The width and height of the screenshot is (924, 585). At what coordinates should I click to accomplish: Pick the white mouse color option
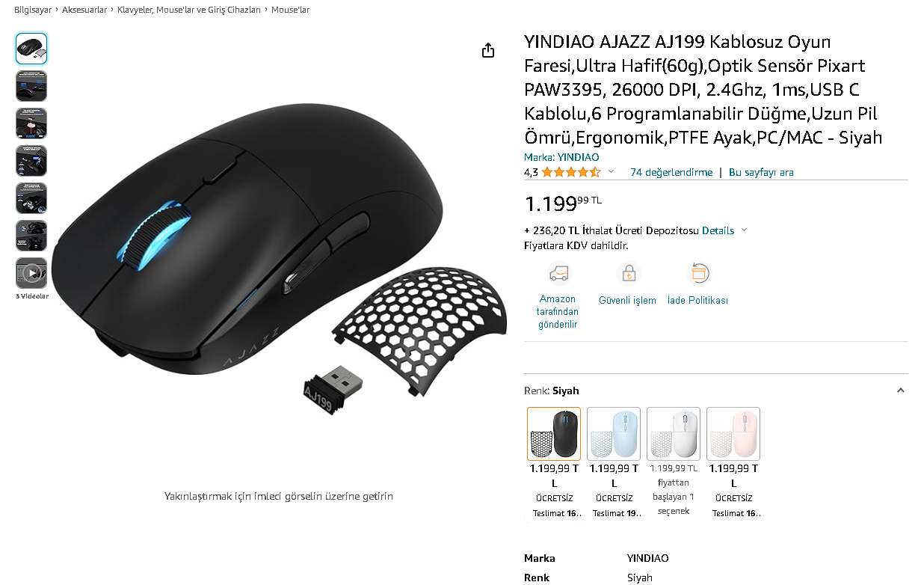(x=674, y=434)
